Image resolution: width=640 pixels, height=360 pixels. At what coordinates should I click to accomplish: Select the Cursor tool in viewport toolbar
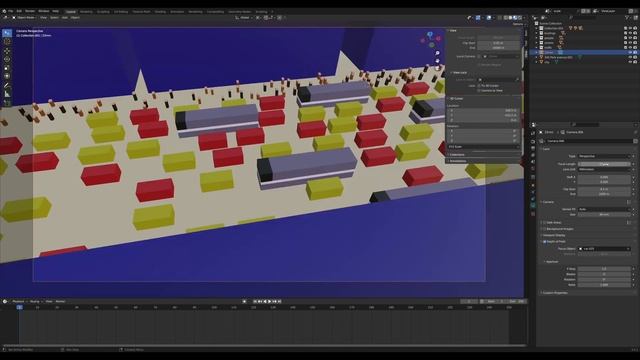pos(7,42)
